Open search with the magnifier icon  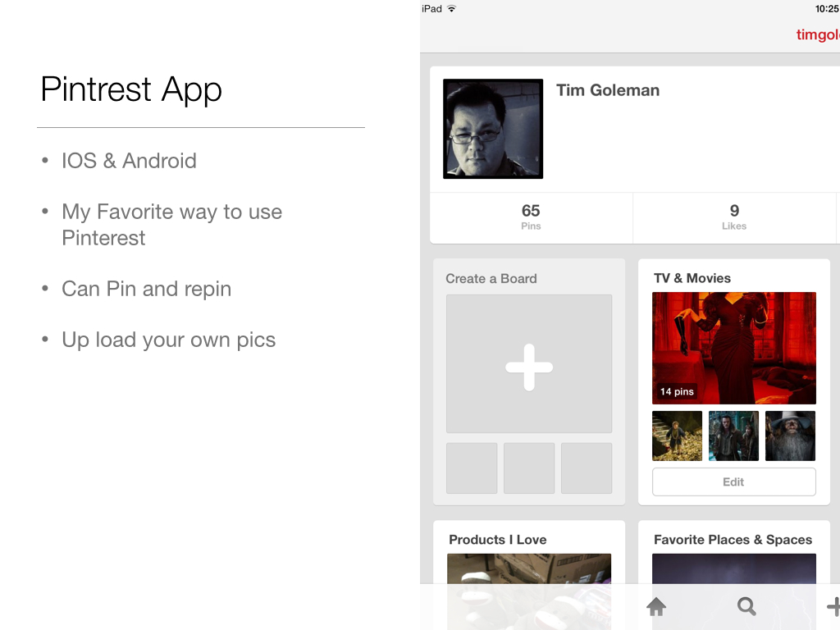746,607
